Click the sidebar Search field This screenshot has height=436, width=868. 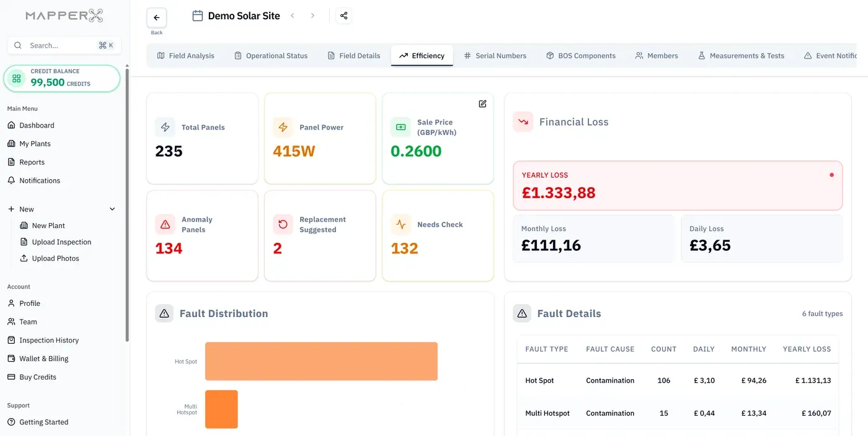64,45
